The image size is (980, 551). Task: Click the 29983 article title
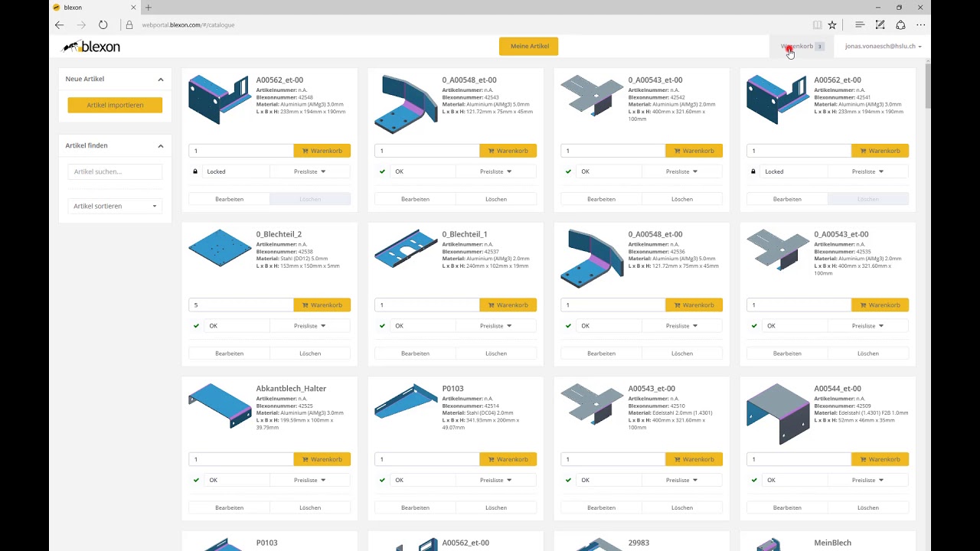(x=639, y=543)
